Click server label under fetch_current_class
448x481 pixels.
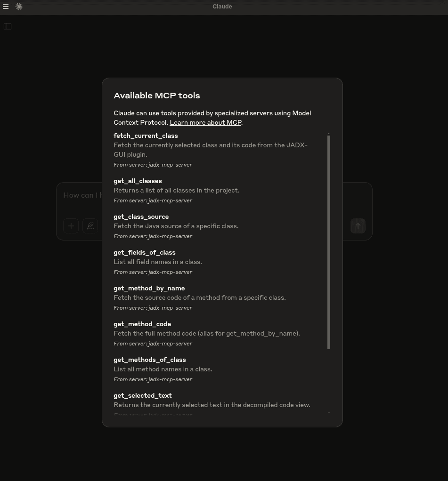point(153,165)
